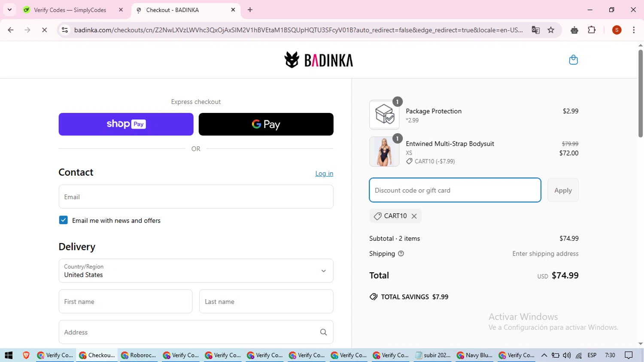Click the robot extension icon in the toolbar
This screenshot has height=362, width=644.
[574, 30]
